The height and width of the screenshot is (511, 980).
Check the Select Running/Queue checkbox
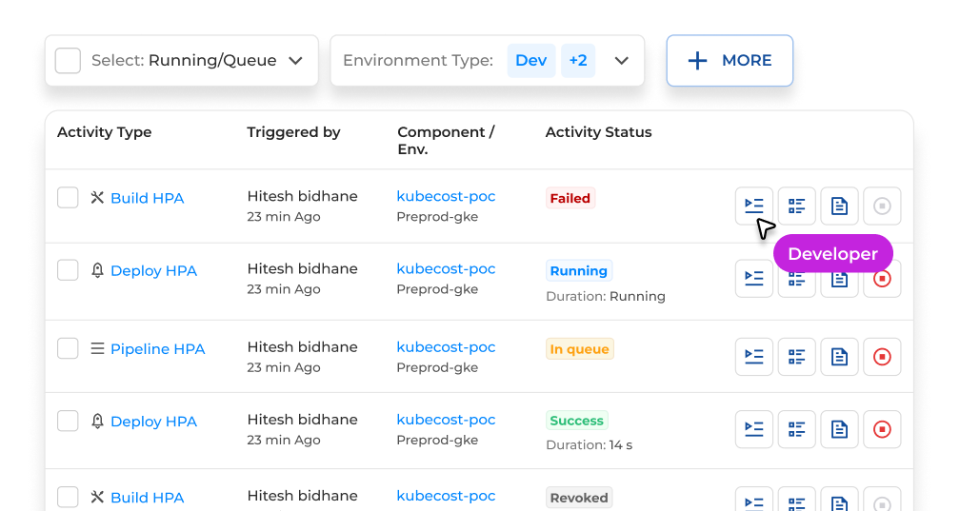[68, 61]
